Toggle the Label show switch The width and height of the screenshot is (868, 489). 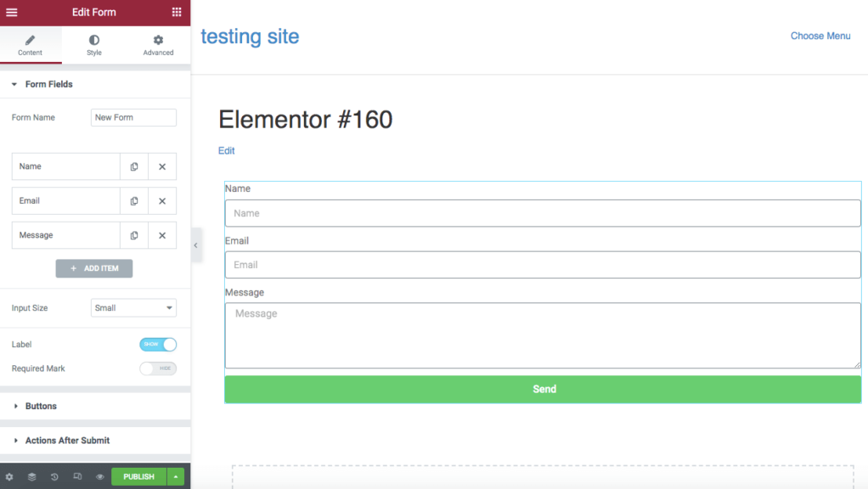click(158, 344)
